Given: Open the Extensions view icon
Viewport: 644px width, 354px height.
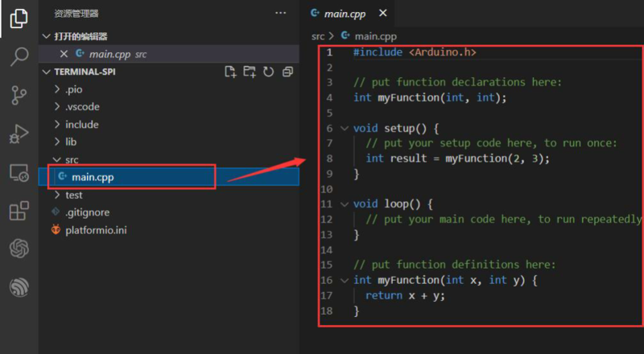Looking at the screenshot, I should tap(19, 211).
